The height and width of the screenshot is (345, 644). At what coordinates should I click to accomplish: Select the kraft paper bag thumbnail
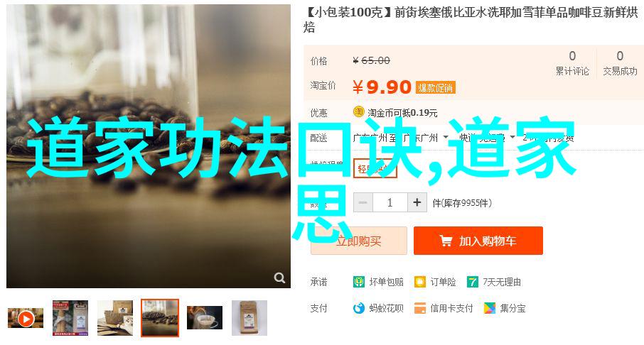coord(249,318)
